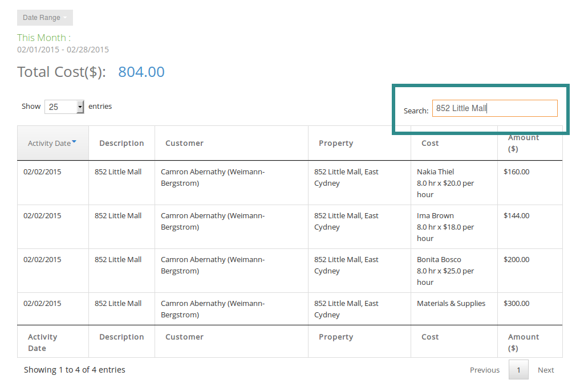The width and height of the screenshot is (576, 392).
Task: Click the date range 02/01/2015 - 02/28/2015 text
Action: 63,50
